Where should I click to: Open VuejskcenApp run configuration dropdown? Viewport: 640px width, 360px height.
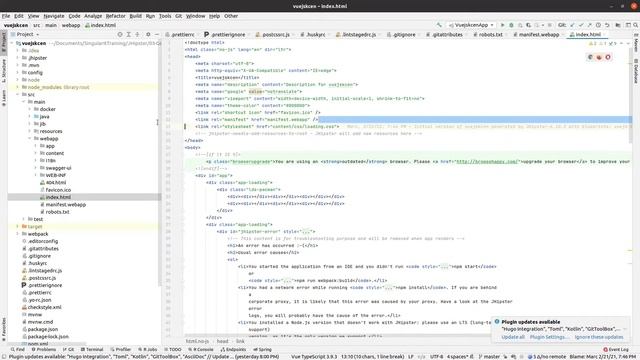pyautogui.click(x=471, y=25)
